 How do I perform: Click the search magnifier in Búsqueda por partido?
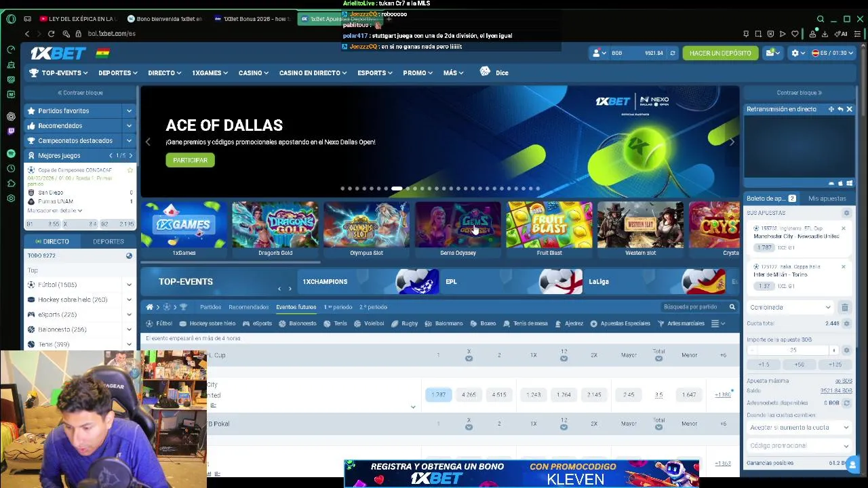coord(732,307)
